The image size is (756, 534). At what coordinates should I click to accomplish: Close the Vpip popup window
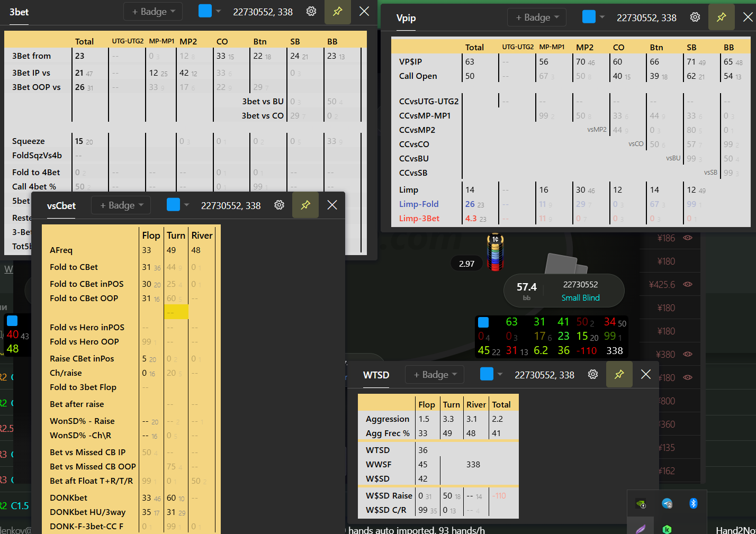tap(748, 17)
